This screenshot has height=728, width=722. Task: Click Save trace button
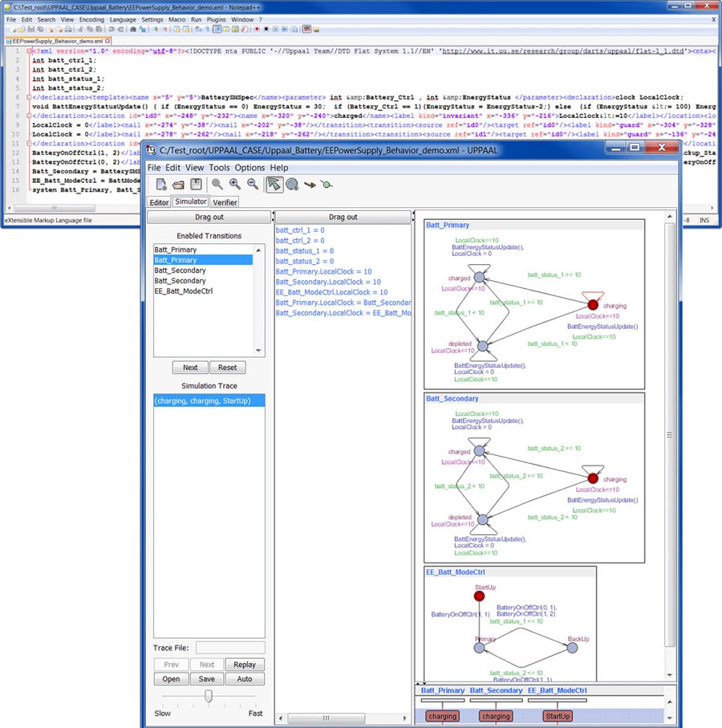(206, 679)
